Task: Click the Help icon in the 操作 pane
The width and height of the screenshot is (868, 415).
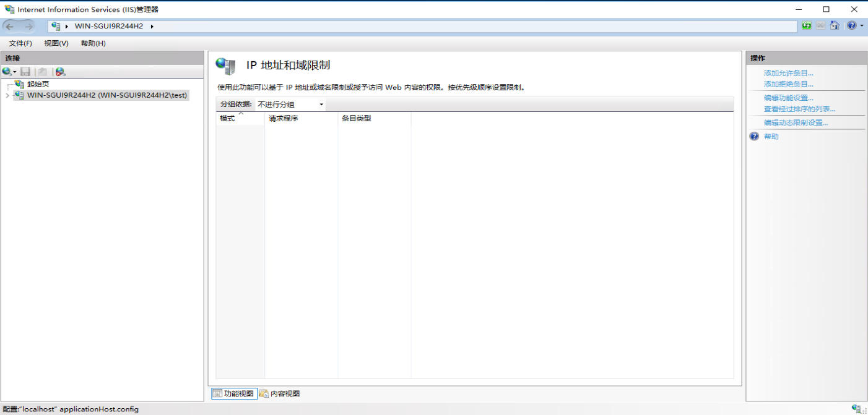Action: pyautogui.click(x=754, y=137)
